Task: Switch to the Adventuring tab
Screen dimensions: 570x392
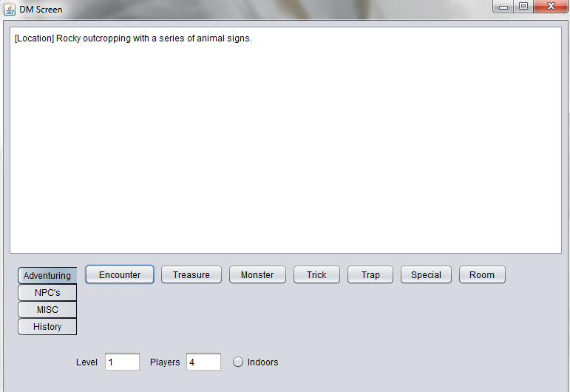Action: 47,276
